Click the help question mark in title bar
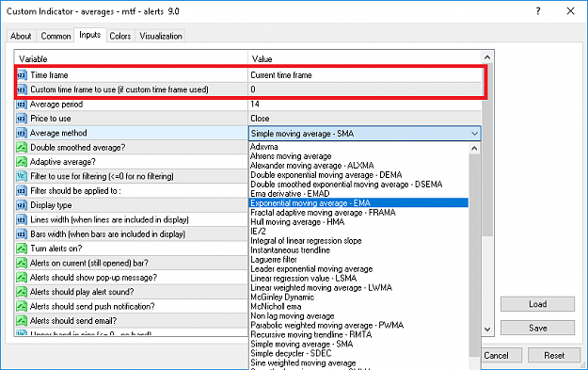Image resolution: width=588 pixels, height=370 pixels. (538, 11)
